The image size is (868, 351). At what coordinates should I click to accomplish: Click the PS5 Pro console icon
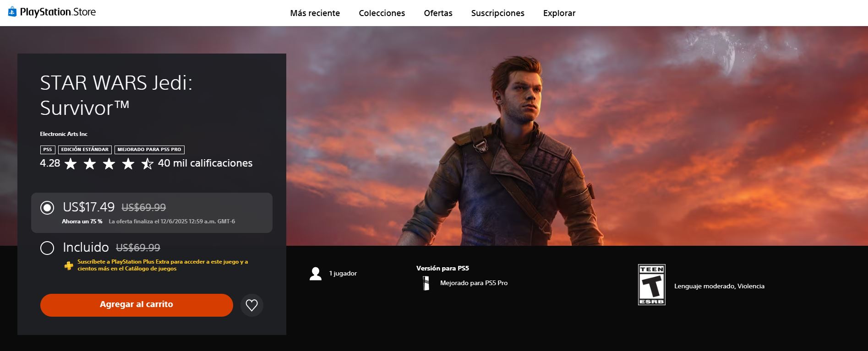(426, 283)
